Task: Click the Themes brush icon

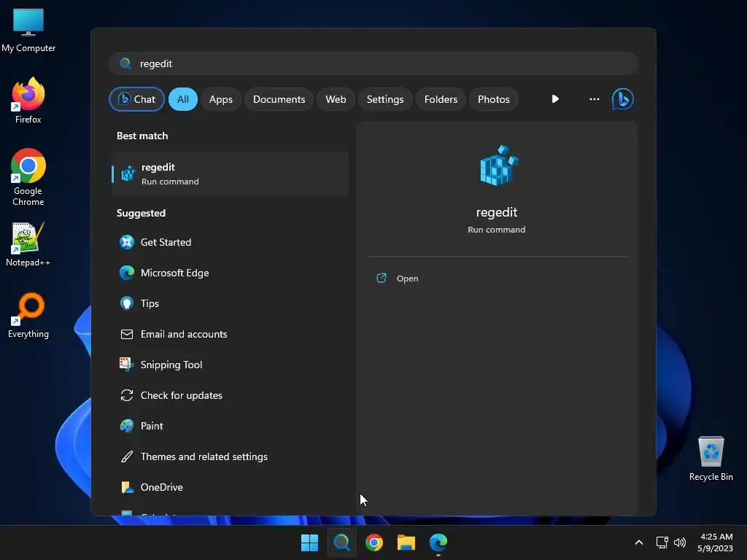Action: point(127,456)
